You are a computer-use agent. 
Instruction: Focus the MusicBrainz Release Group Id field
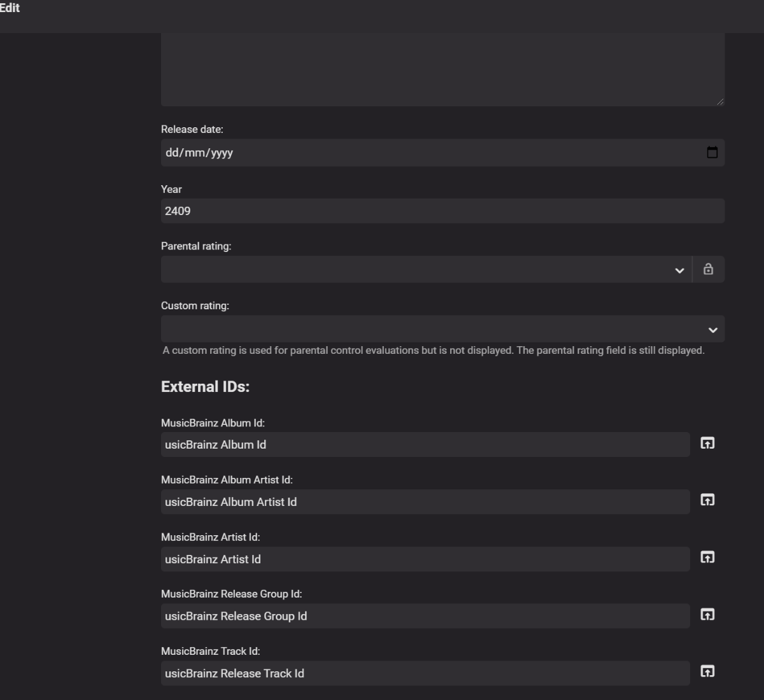[425, 616]
